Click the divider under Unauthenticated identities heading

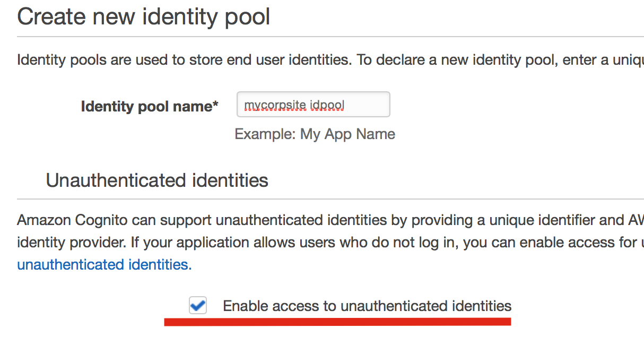coord(329,199)
